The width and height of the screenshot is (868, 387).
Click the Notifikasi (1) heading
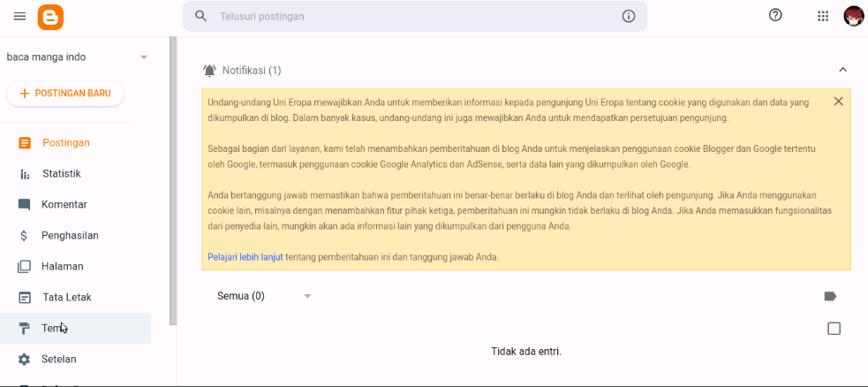click(252, 71)
